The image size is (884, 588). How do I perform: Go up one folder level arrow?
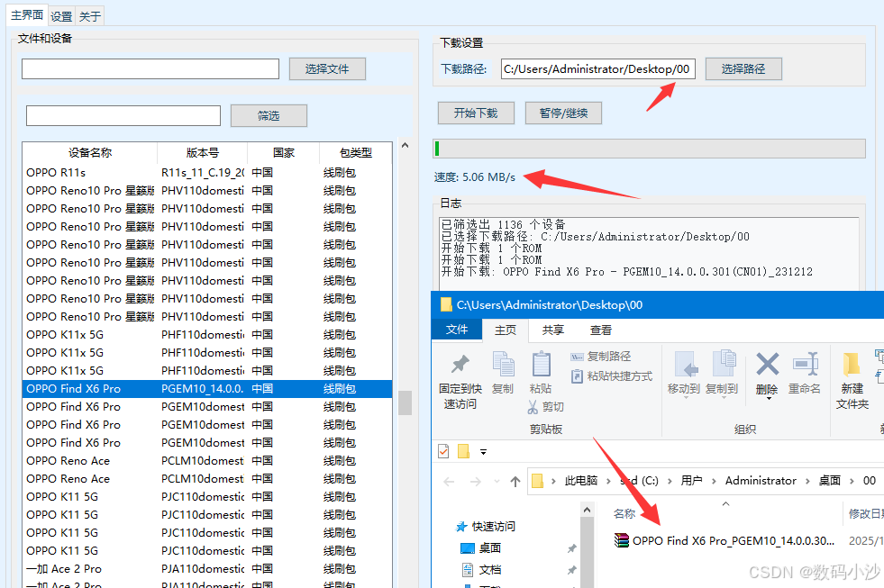(515, 482)
